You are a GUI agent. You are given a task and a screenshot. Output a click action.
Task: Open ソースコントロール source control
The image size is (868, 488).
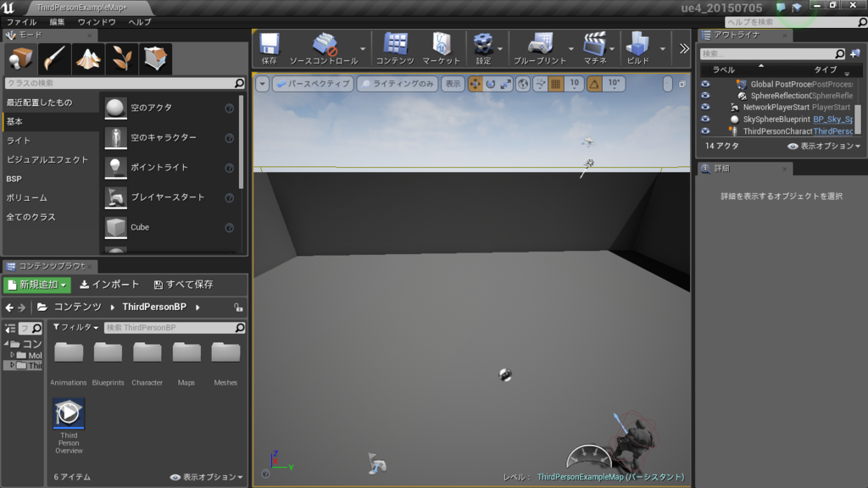324,48
